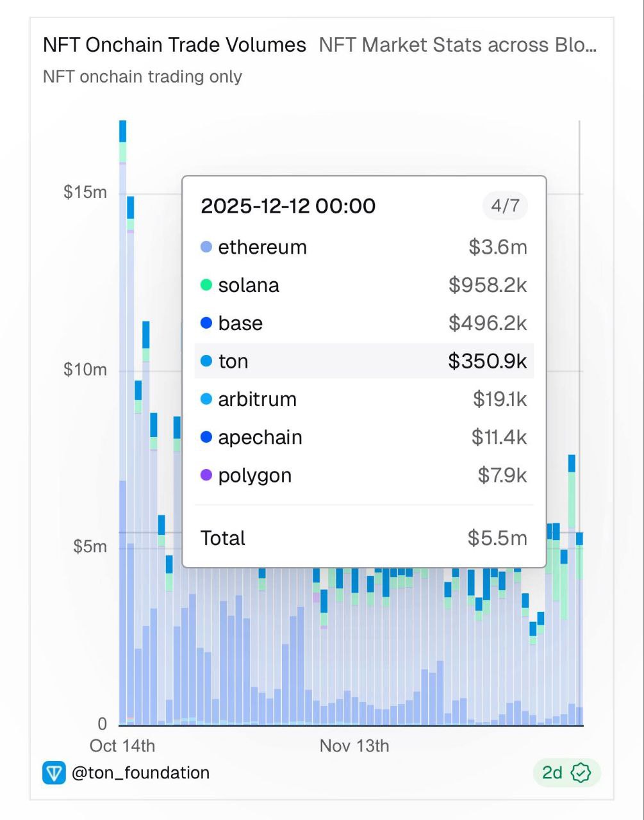Click the verified checkmark badge icon

[x=581, y=773]
